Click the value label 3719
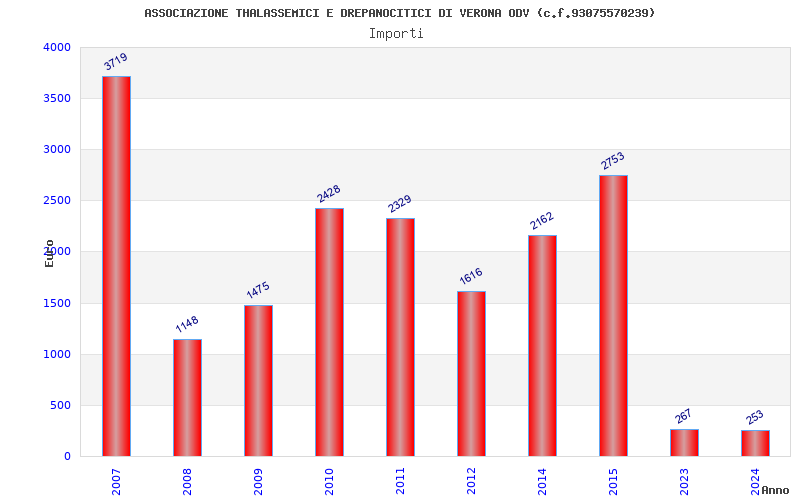The image size is (800, 500). coord(115,61)
